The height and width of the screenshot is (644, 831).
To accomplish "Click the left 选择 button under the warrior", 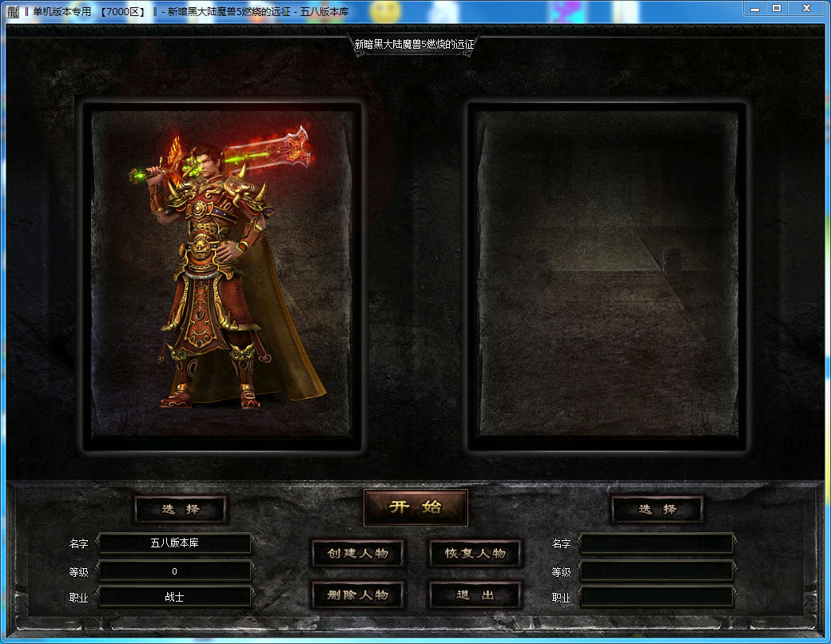I will pos(181,510).
